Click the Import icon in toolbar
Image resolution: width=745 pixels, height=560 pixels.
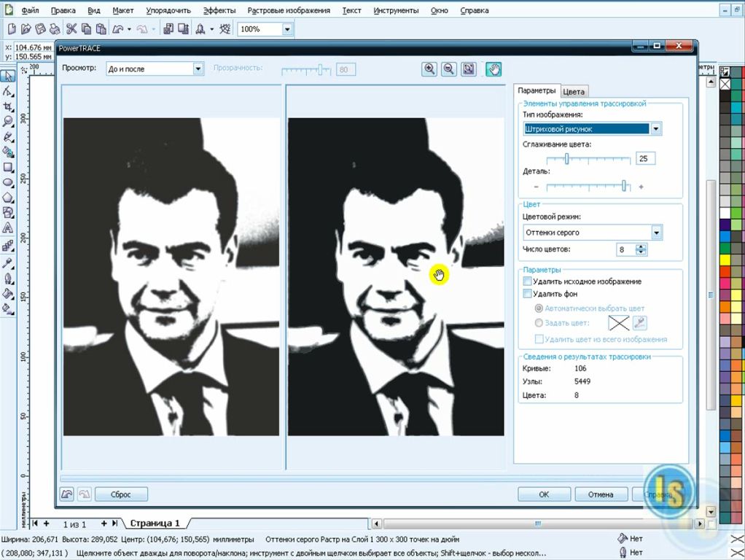(168, 29)
